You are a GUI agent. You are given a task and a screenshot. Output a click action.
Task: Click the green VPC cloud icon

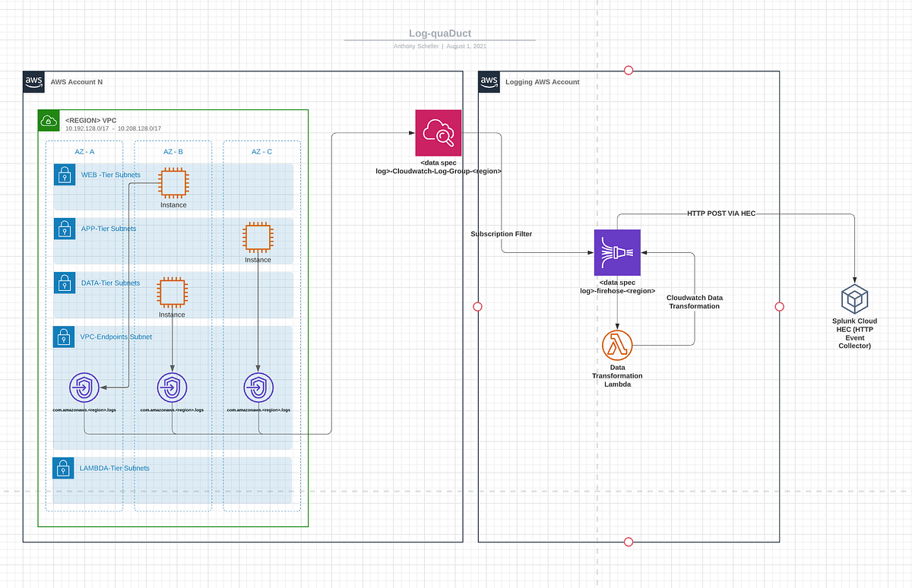coord(49,119)
